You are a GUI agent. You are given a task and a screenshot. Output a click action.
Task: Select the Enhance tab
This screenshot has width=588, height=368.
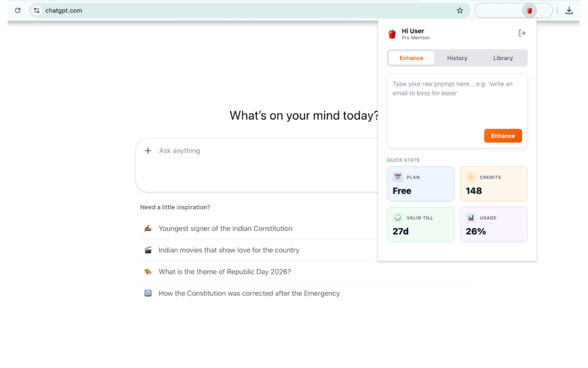coord(411,58)
